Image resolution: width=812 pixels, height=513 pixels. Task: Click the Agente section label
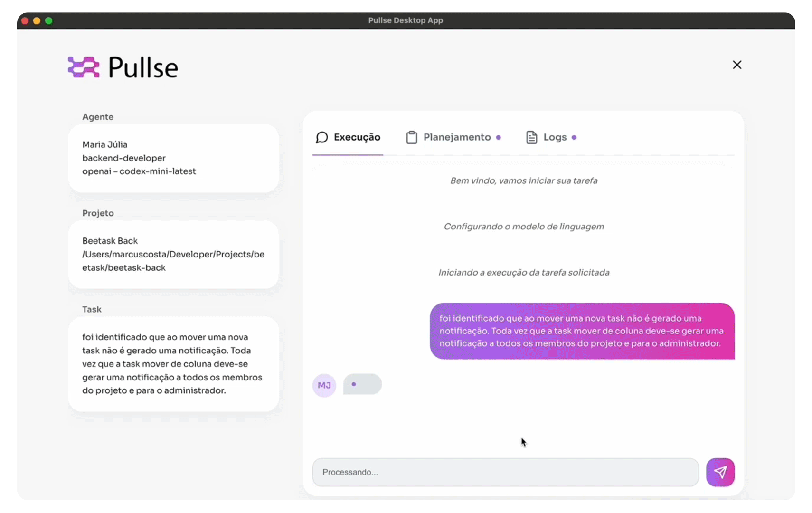click(x=98, y=117)
